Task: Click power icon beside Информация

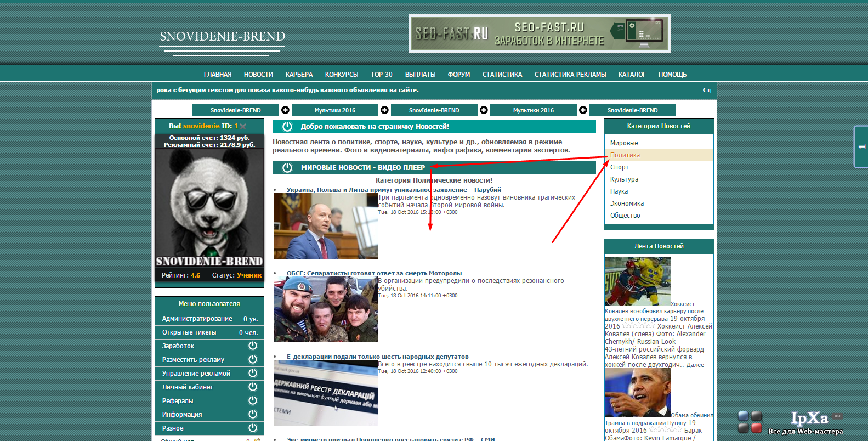Action: [x=253, y=414]
